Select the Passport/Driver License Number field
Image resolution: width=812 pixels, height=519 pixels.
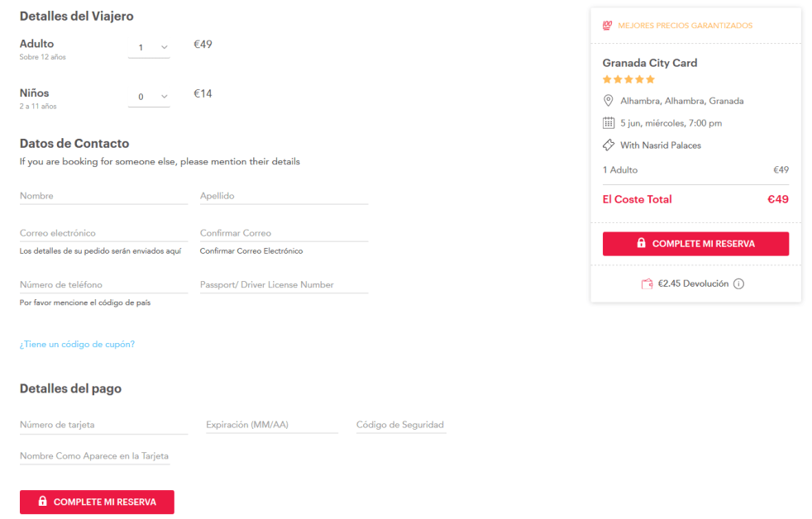pyautogui.click(x=284, y=284)
